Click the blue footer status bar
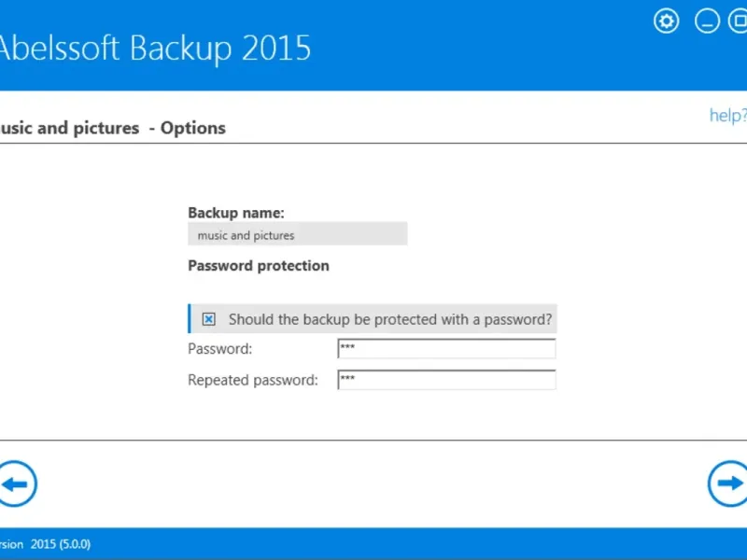Viewport: 747px width, 560px height. coord(373,543)
